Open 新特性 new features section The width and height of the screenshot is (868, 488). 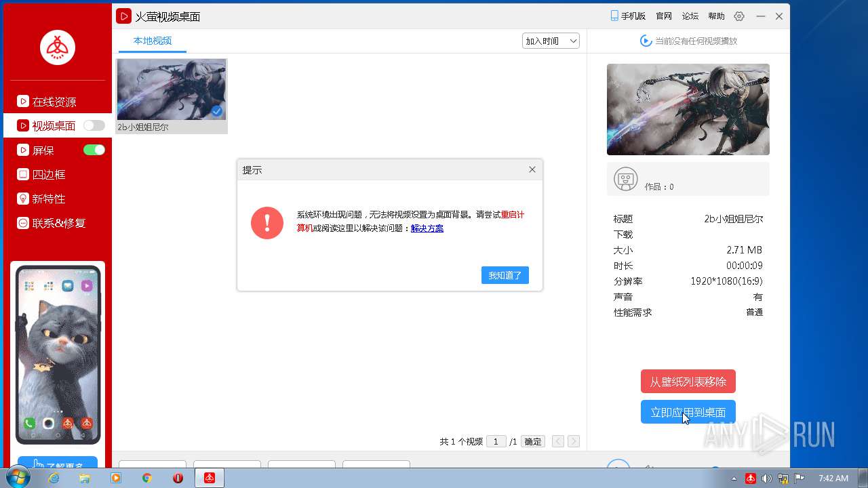(x=49, y=199)
